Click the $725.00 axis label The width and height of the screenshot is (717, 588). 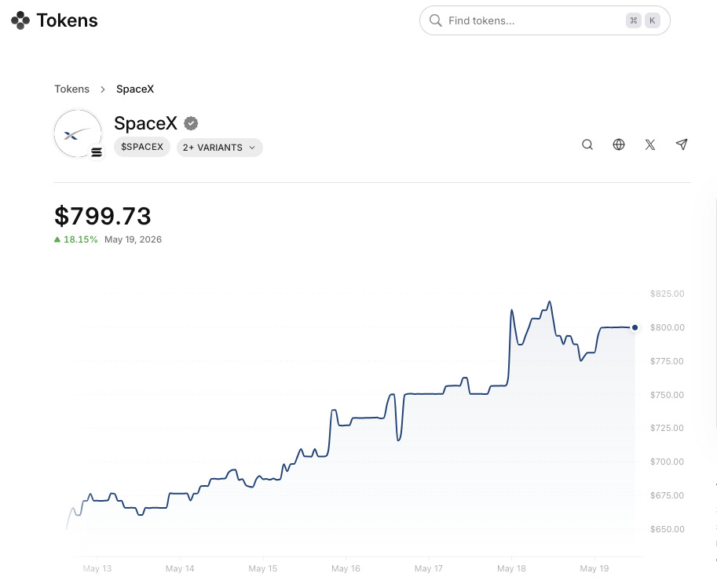point(668,428)
